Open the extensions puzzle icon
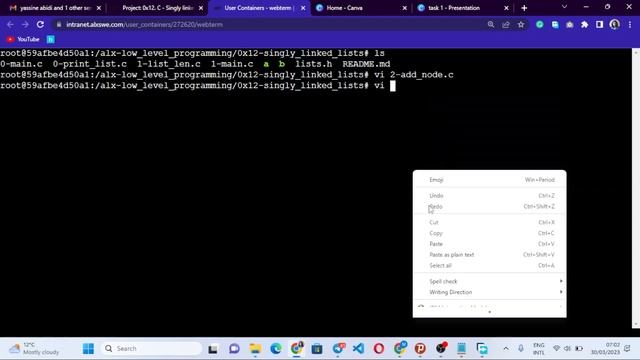This screenshot has height=360, width=640. (584, 24)
